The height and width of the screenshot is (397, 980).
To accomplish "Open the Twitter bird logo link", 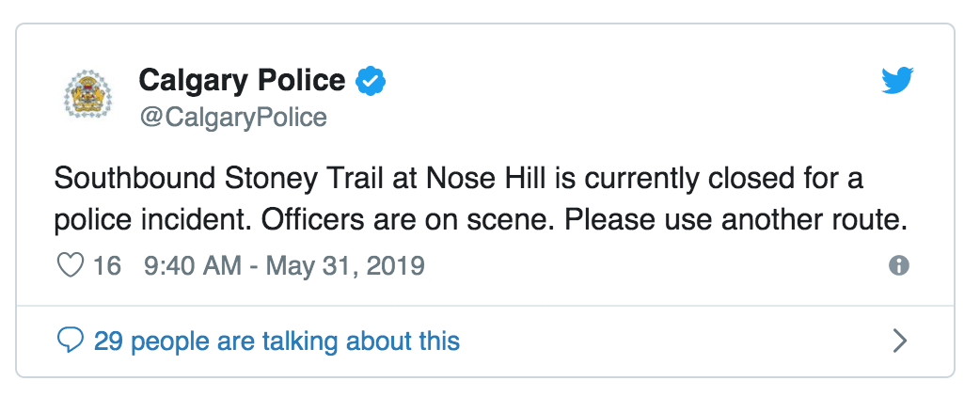I will pyautogui.click(x=897, y=81).
